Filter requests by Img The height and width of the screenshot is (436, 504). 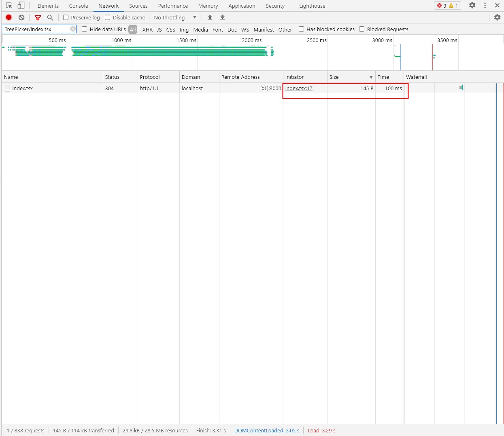click(x=184, y=30)
